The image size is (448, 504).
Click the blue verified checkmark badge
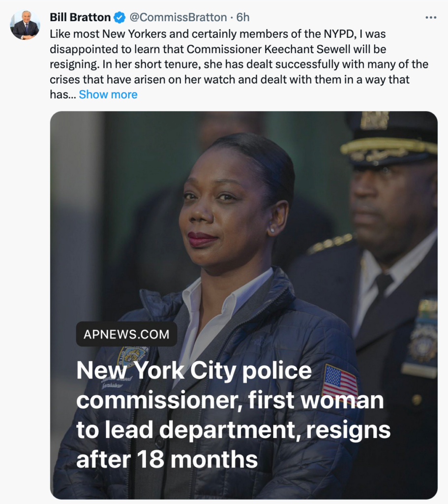pos(119,17)
